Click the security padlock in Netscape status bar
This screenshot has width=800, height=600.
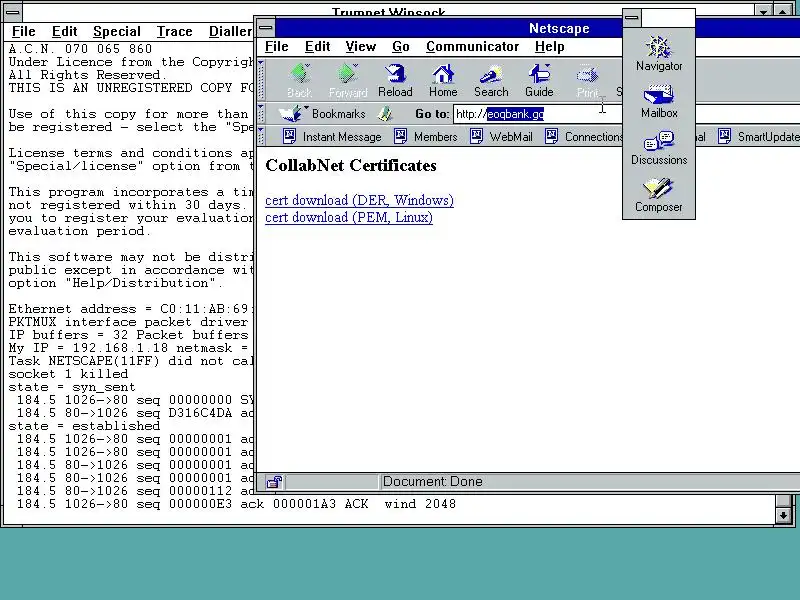click(x=274, y=482)
